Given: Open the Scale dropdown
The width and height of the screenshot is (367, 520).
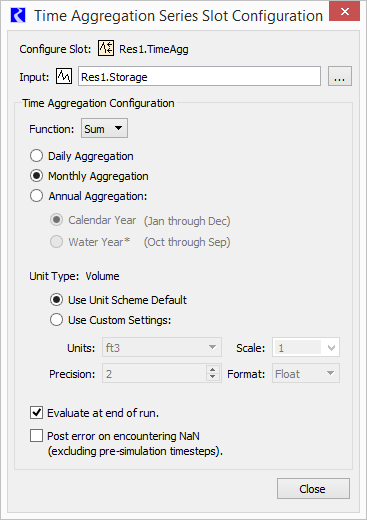Looking at the screenshot, I should (x=306, y=347).
